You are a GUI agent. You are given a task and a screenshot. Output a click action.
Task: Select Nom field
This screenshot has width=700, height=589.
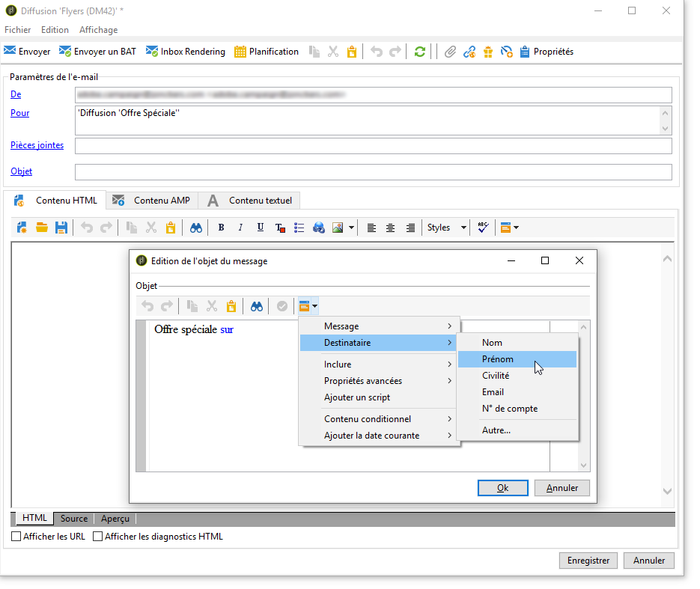(517, 343)
